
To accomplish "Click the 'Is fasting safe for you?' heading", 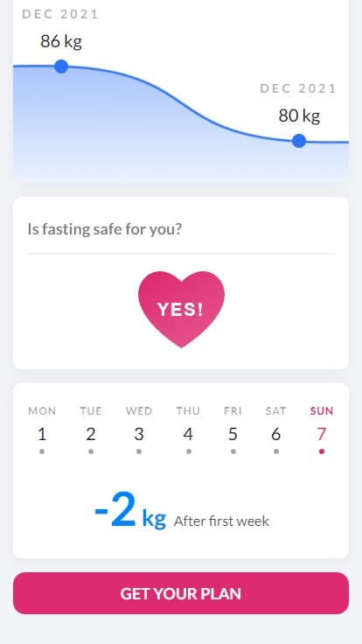I will pos(105,228).
